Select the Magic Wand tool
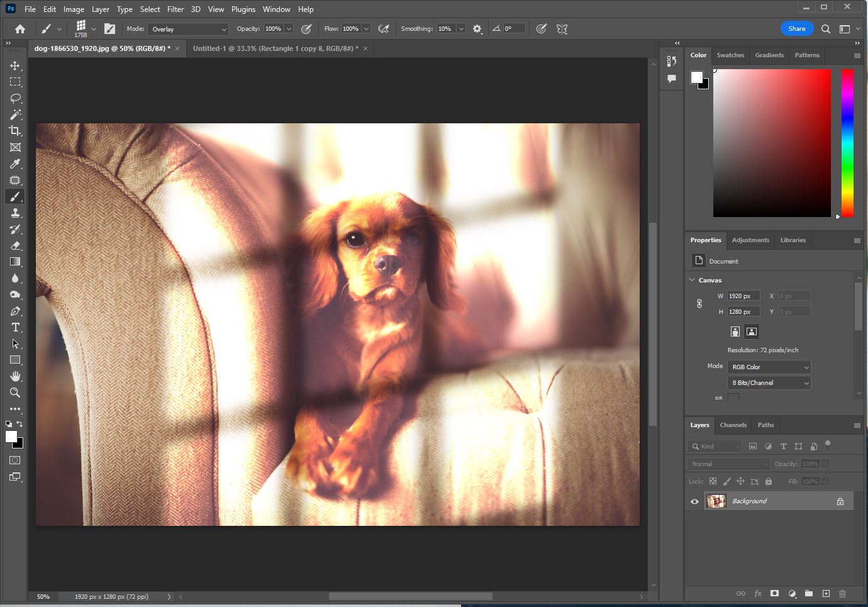 (x=15, y=114)
